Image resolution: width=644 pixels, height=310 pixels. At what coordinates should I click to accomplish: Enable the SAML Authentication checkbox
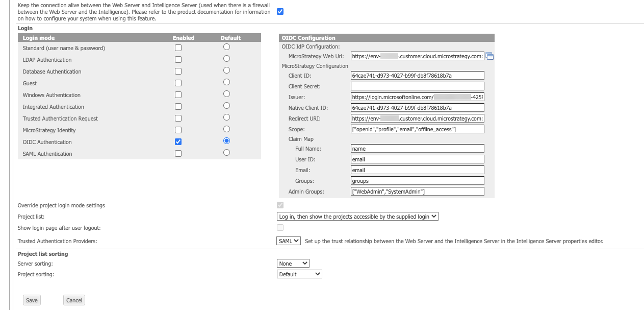[178, 154]
